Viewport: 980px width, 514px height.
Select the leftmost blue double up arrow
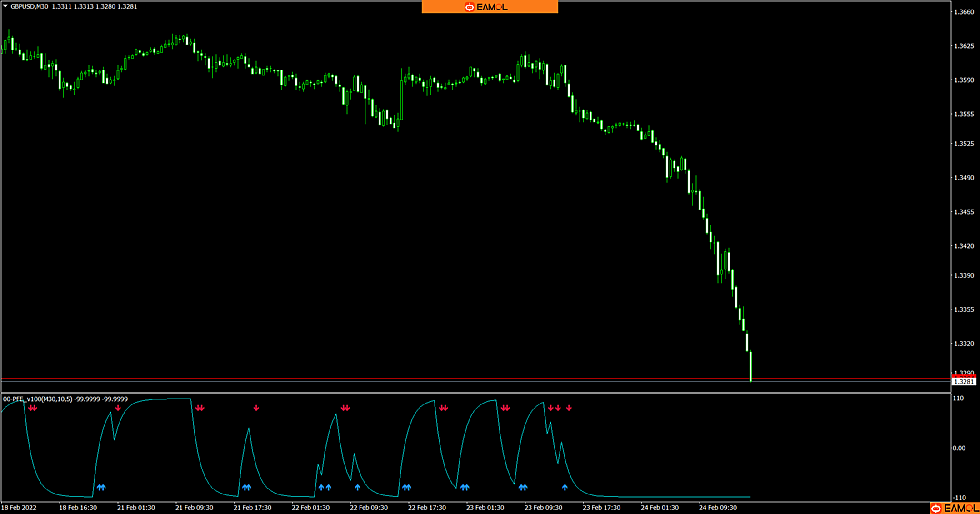(x=101, y=488)
